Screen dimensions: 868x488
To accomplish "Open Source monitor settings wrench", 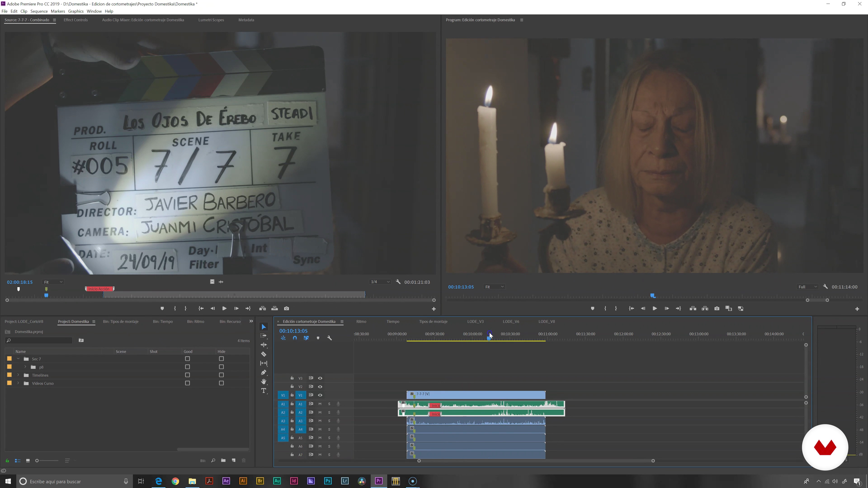I will tap(398, 282).
